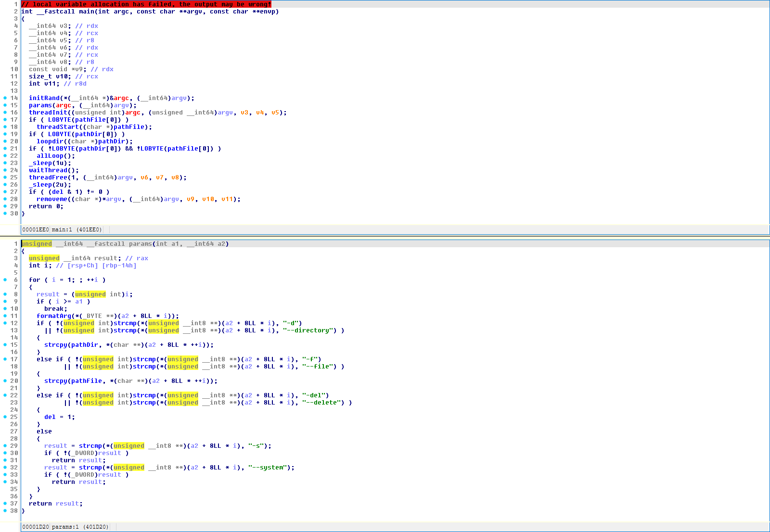Click the margin dot beside allLoop()

5,155
